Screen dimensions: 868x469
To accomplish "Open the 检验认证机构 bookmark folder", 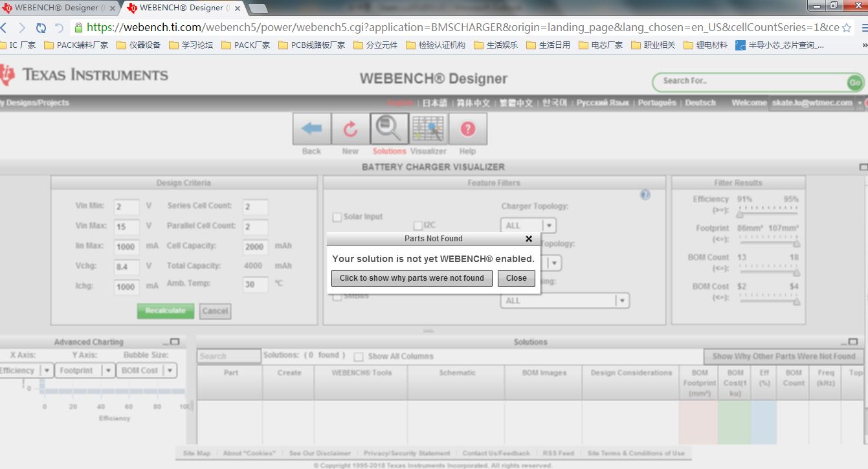I will (436, 45).
